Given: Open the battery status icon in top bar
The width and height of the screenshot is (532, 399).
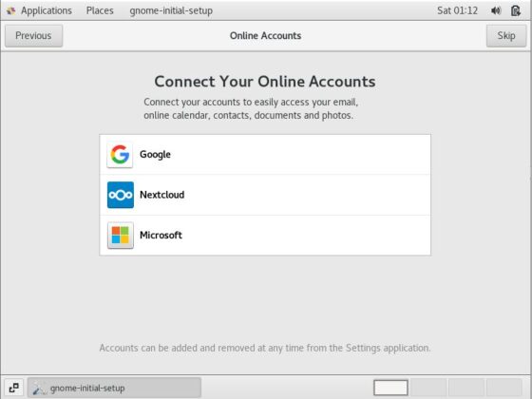Looking at the screenshot, I should tap(516, 10).
